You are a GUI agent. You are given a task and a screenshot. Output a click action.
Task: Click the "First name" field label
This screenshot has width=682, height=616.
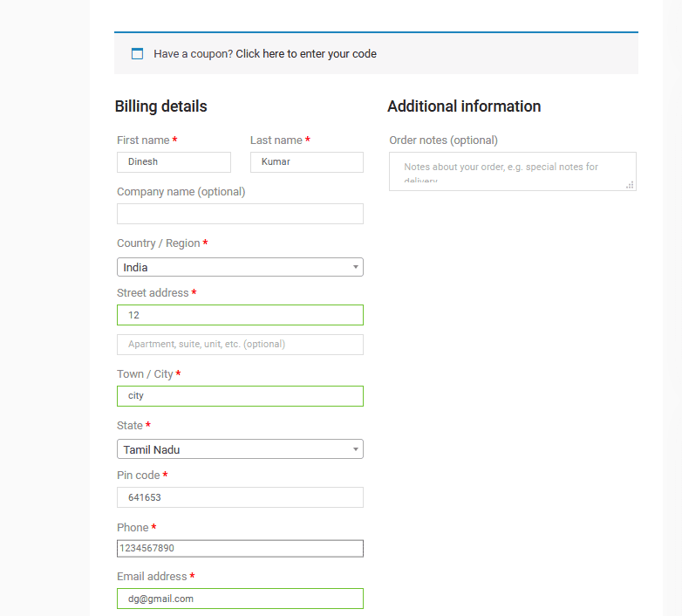pyautogui.click(x=143, y=140)
